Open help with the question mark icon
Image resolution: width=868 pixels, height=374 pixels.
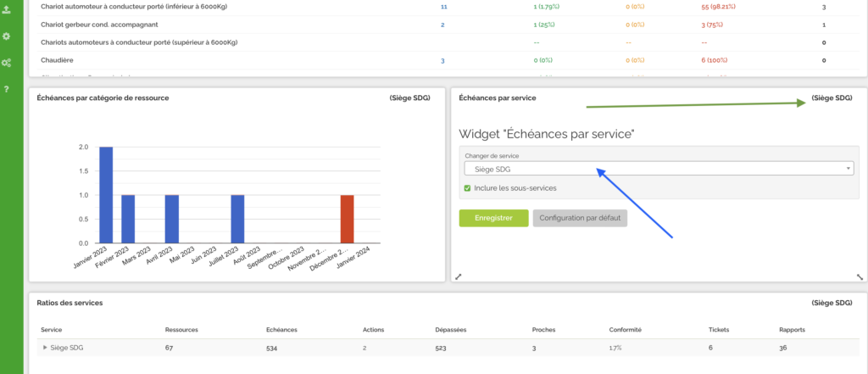click(7, 89)
